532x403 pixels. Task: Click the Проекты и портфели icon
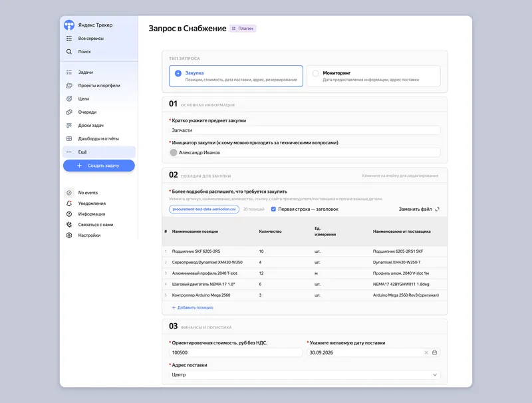[x=69, y=86]
